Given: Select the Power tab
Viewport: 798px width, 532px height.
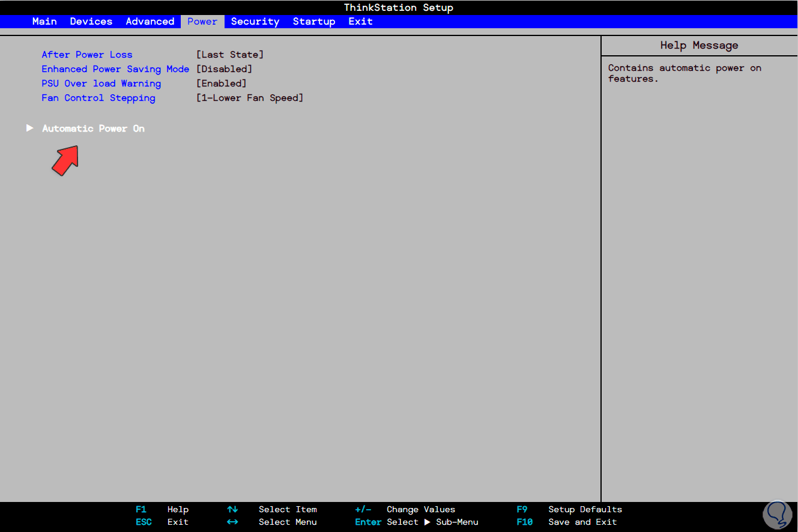Looking at the screenshot, I should [202, 22].
